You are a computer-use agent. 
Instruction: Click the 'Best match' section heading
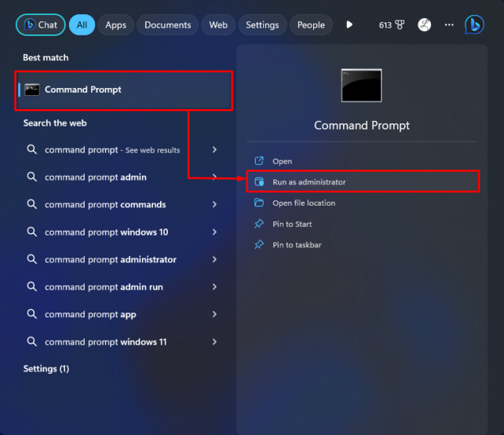(x=46, y=58)
